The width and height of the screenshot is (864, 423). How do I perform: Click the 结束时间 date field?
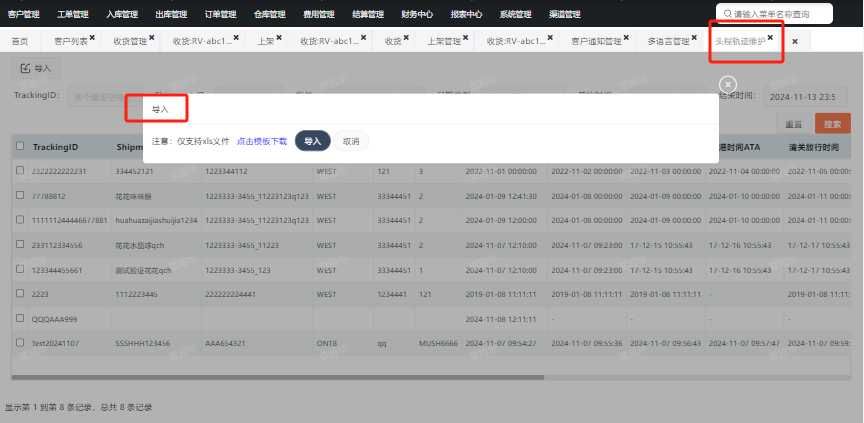pos(804,97)
